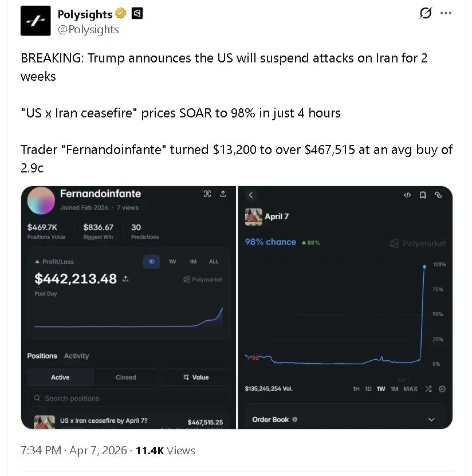Click the Search positions field
The height and width of the screenshot is (476, 472).
[129, 398]
